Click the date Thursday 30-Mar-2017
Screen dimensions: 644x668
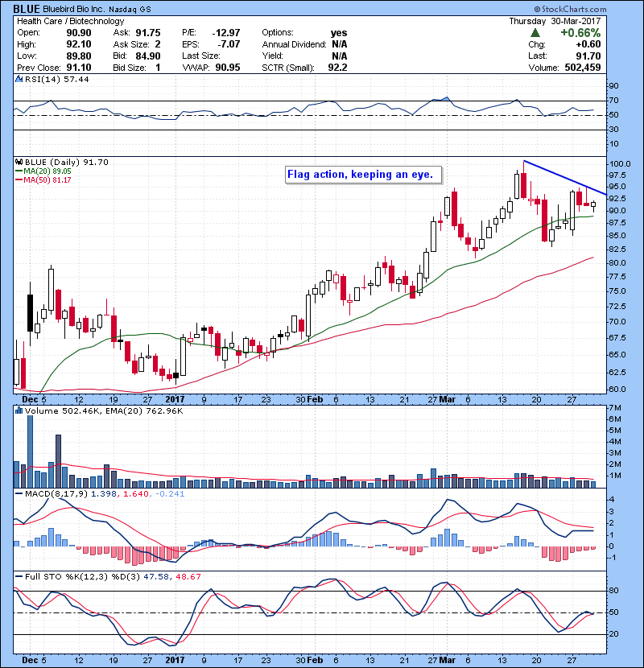pos(555,21)
